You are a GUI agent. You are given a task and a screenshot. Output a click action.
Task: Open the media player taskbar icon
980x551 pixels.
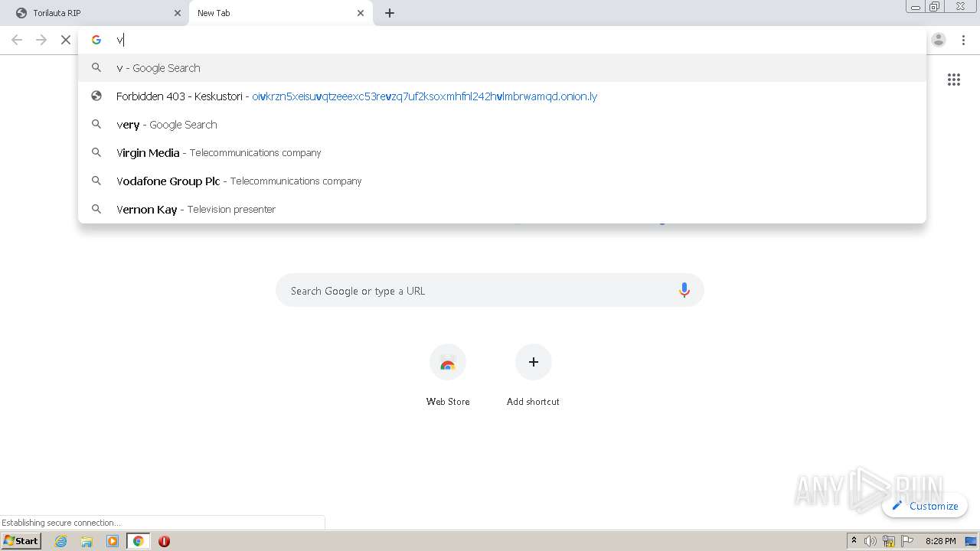pos(113,541)
